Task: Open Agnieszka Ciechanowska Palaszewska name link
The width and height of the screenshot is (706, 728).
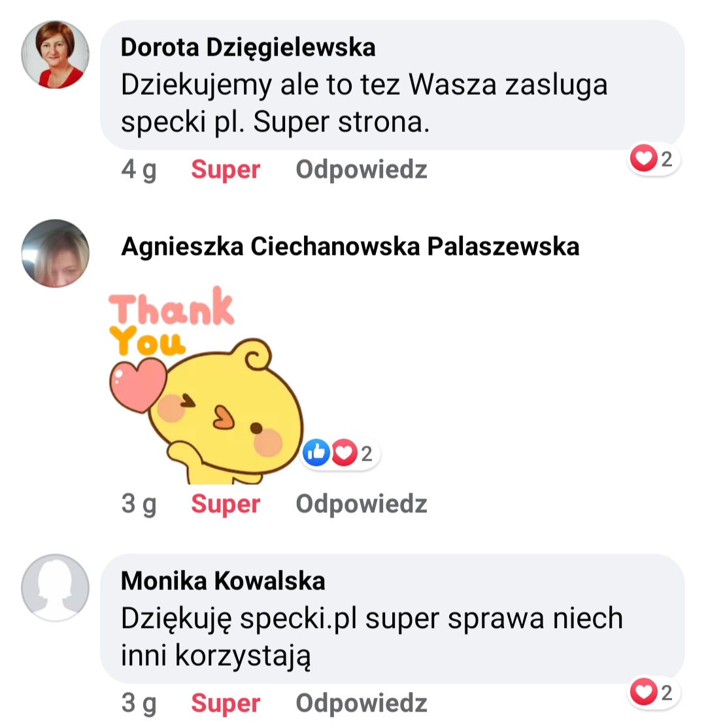Action: point(350,246)
